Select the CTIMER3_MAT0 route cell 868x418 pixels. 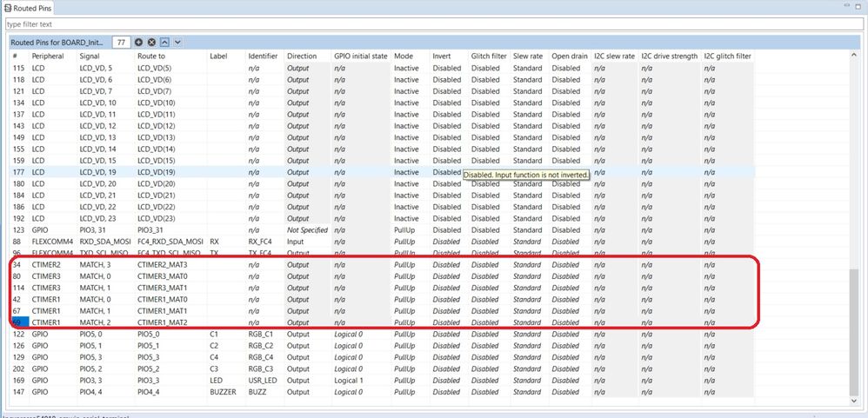coord(164,276)
